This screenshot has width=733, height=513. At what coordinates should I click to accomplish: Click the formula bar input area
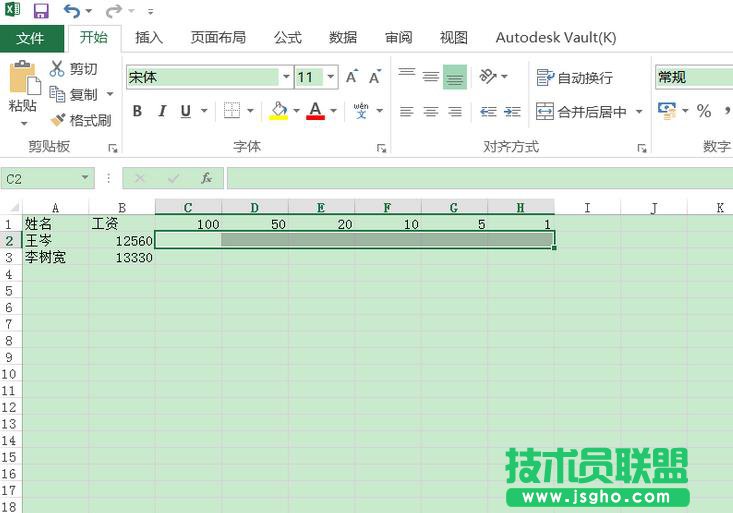(480, 178)
